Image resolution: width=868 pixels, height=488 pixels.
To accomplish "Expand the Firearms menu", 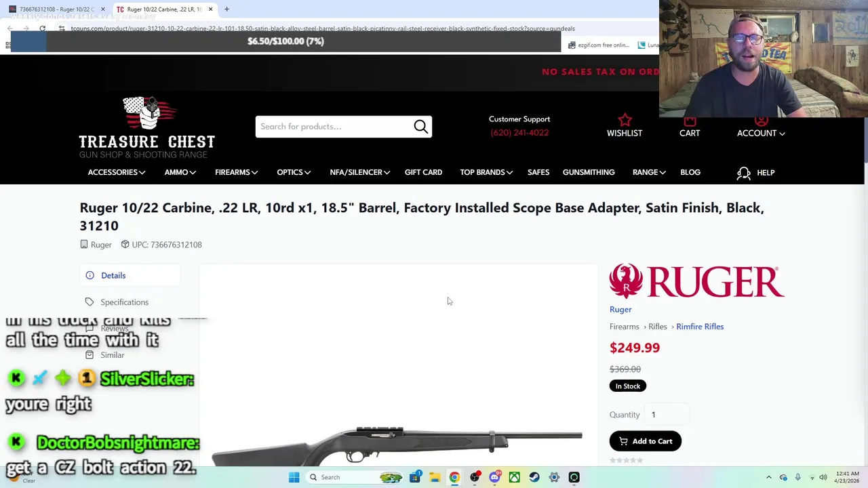I will (236, 172).
